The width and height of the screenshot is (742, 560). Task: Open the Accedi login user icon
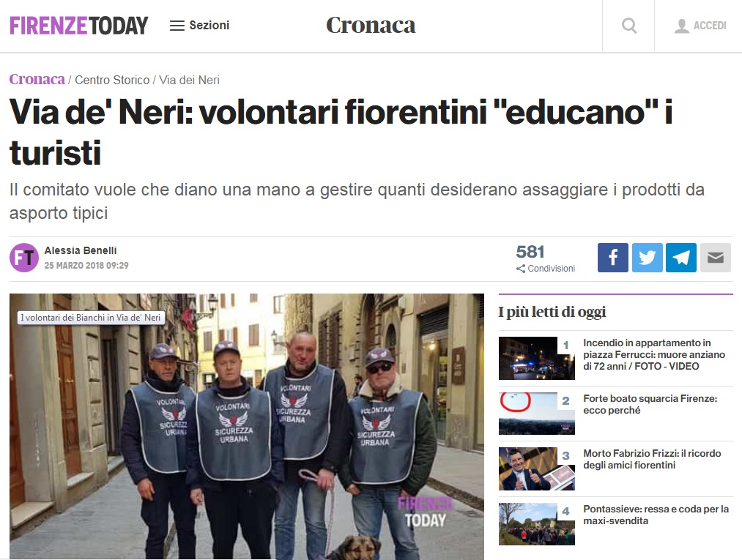point(681,26)
